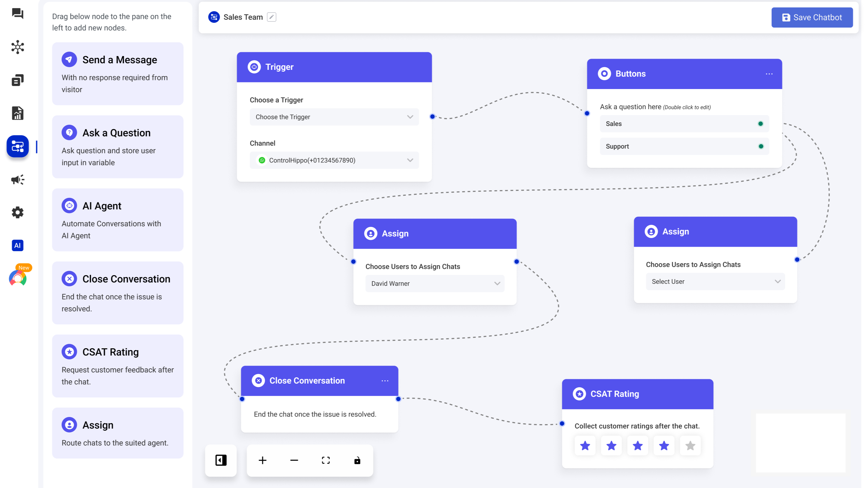This screenshot has width=868, height=488.
Task: Toggle the canvas lock icon
Action: point(357,460)
